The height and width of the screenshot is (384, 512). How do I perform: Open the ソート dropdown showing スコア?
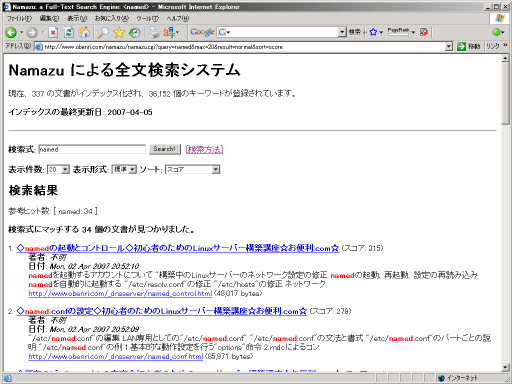[x=192, y=170]
